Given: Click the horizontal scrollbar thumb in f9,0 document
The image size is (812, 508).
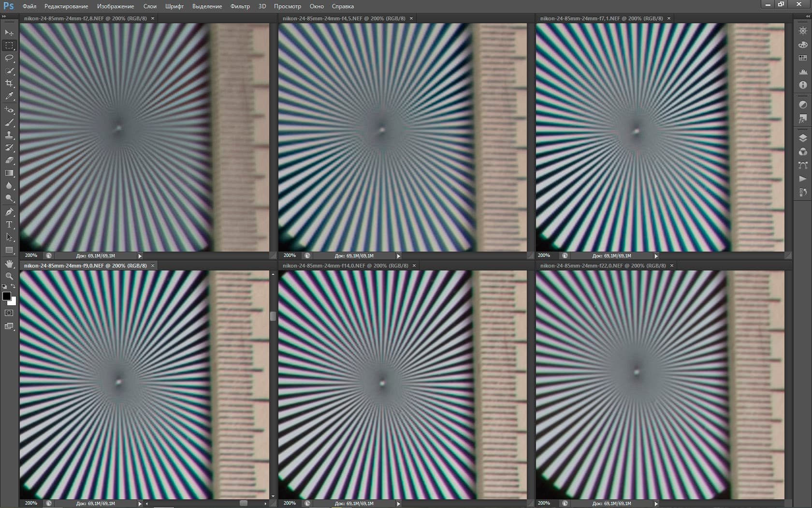Looking at the screenshot, I should pyautogui.click(x=244, y=504).
